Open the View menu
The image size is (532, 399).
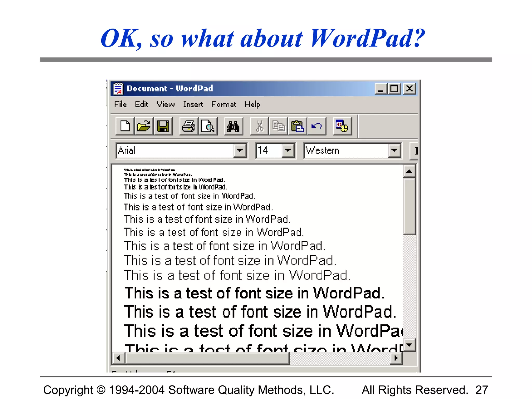click(x=165, y=104)
